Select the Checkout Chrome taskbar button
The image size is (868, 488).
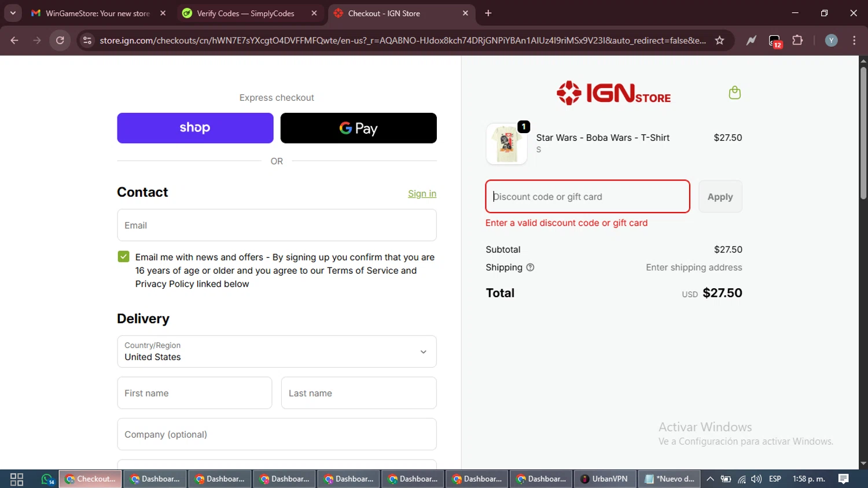click(x=90, y=479)
